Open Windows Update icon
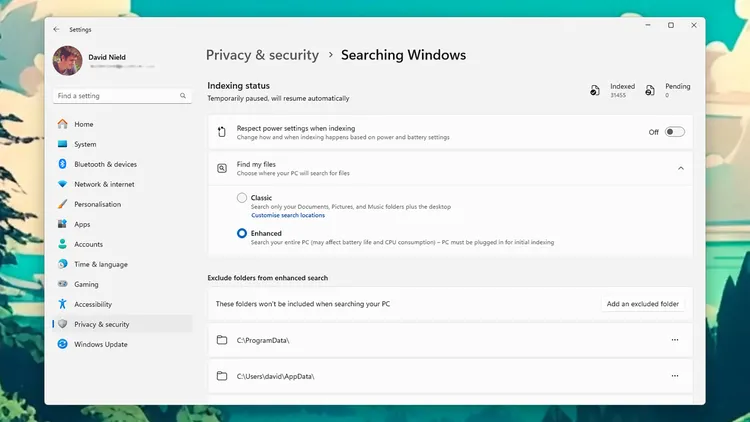 tap(63, 344)
